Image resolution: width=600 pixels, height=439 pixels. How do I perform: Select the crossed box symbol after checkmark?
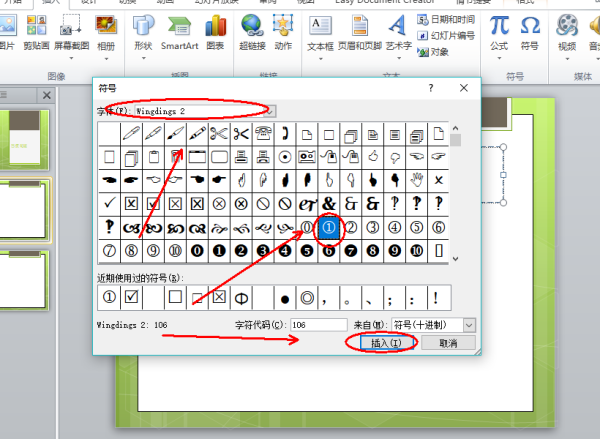tap(131, 204)
